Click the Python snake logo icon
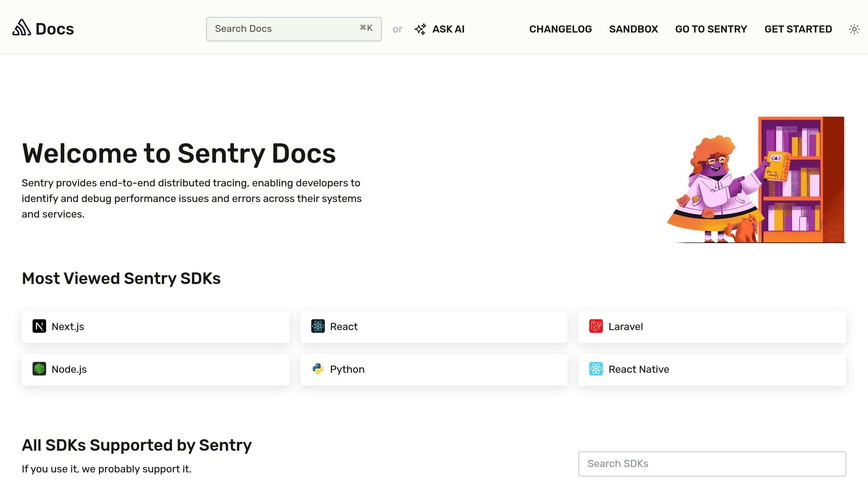868x488 pixels. [318, 369]
